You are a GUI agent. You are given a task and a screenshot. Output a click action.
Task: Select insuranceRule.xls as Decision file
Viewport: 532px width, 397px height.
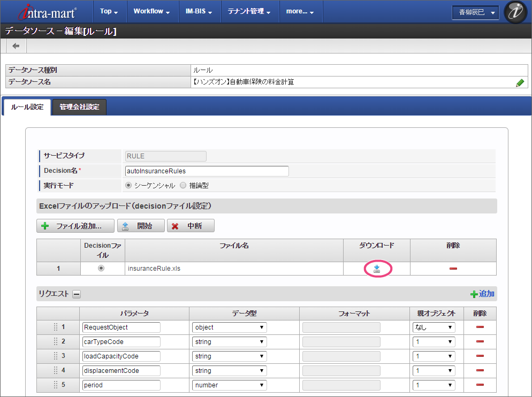102,269
